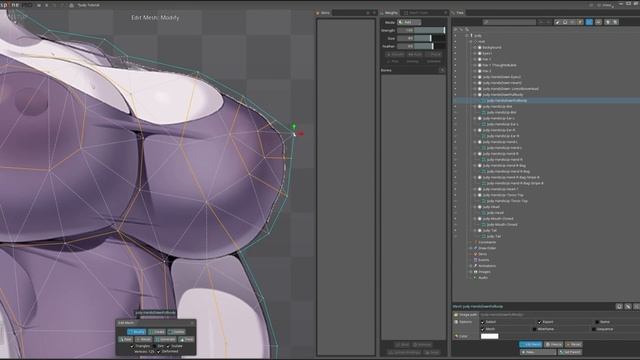640x360 pixels.
Task: Expand the Background slot expander
Action: click(x=475, y=47)
